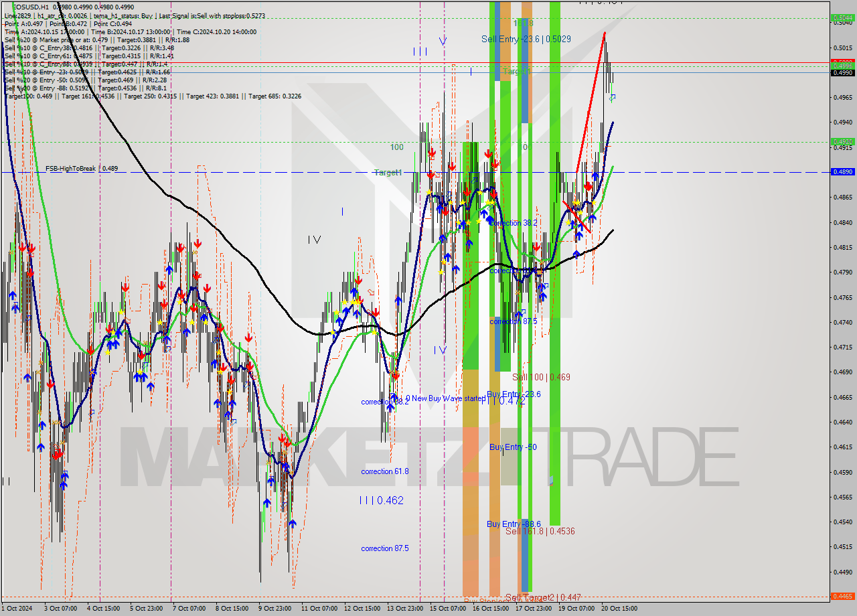Click the '12 Oct 15:00' date label
This screenshot has width=857, height=616.
pos(362,609)
